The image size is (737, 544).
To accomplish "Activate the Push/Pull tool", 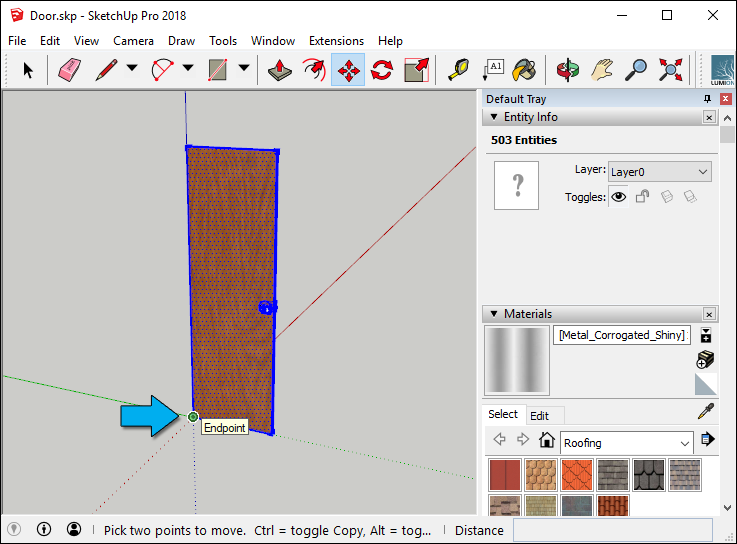I will (x=280, y=70).
